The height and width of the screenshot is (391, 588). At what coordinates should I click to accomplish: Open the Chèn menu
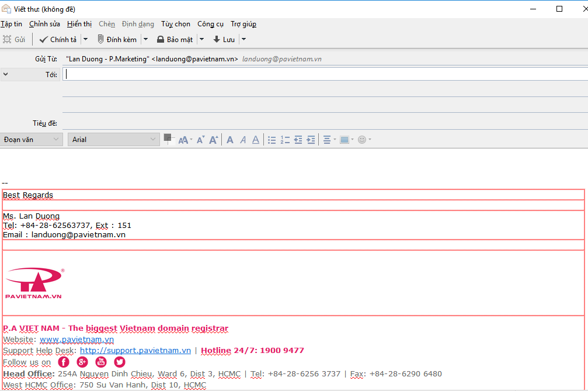[x=107, y=24]
